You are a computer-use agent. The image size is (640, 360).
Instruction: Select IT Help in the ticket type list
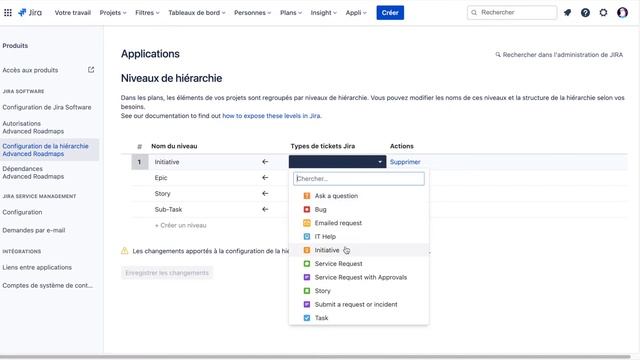(x=359, y=236)
